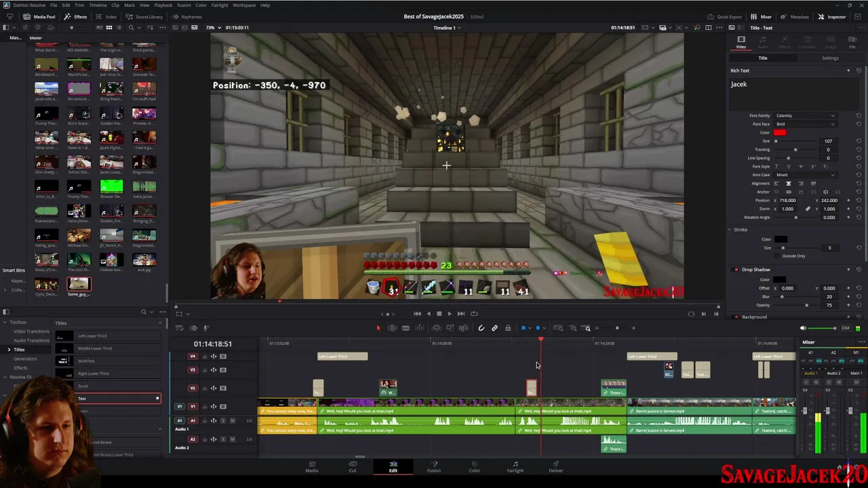Viewport: 868px width, 488px height.
Task: Open media pool sort options dropdown
Action: pos(151,27)
